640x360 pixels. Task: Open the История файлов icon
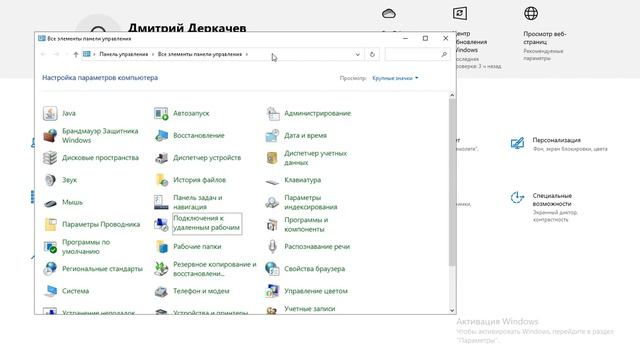(161, 180)
